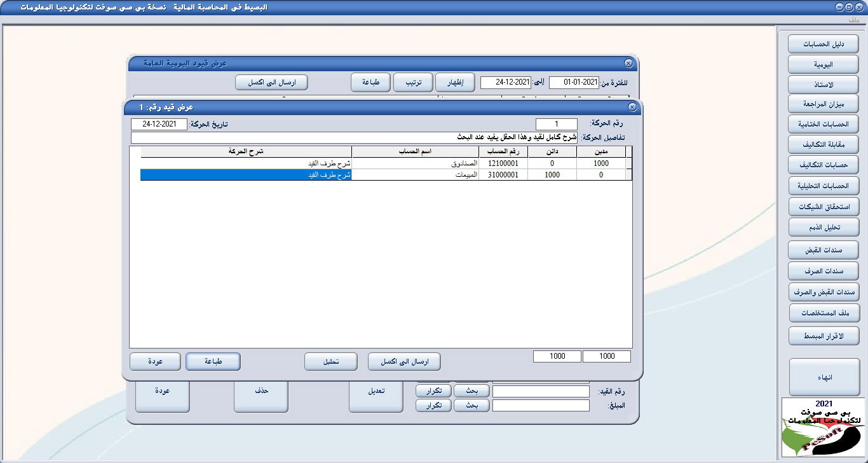Click تحليل button in the entry dialog
Viewport: 868px width, 463px height.
pos(330,362)
